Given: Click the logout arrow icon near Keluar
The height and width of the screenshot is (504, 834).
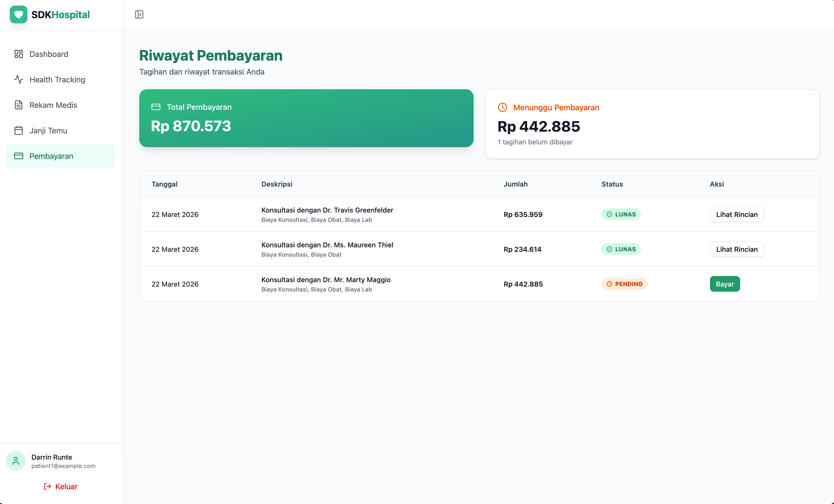Looking at the screenshot, I should click(x=47, y=486).
